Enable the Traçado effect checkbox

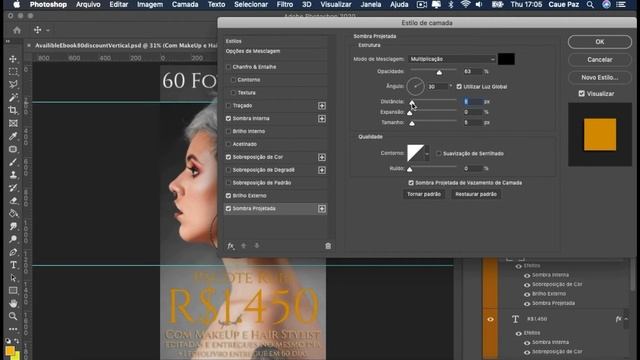click(228, 106)
